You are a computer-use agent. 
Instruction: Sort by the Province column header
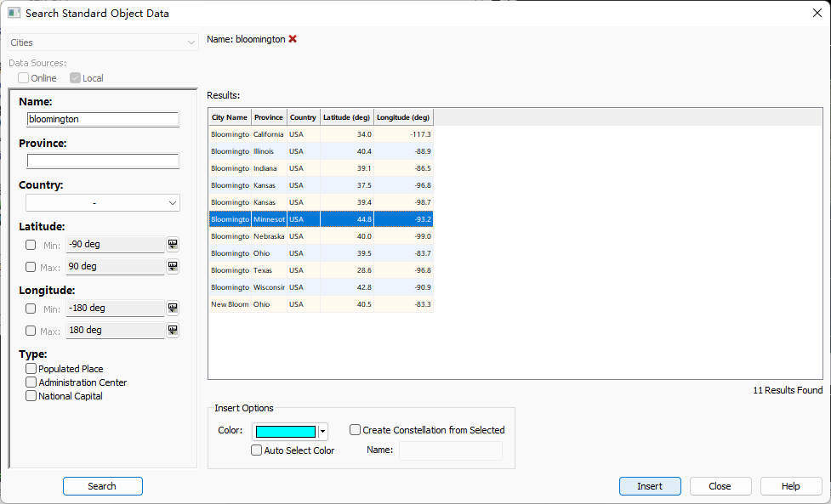[269, 117]
